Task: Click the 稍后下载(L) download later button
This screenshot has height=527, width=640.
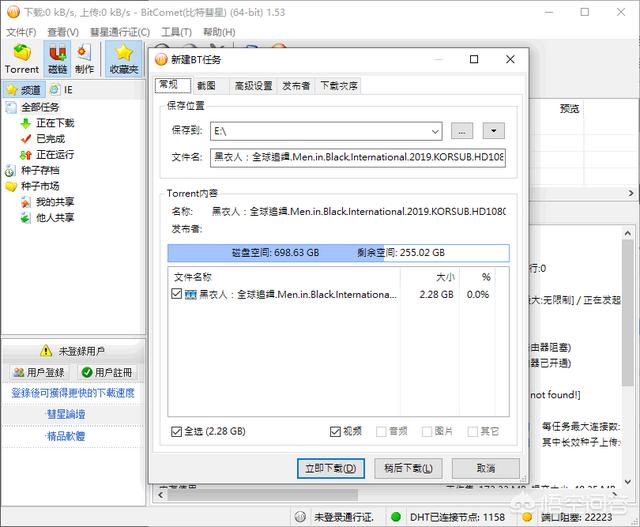Action: (408, 468)
